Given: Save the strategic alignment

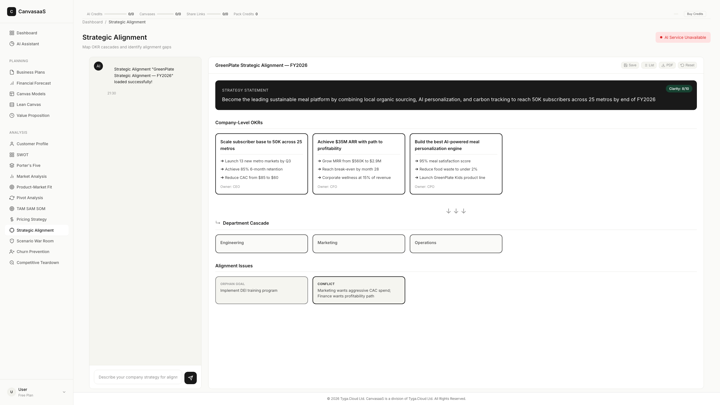Looking at the screenshot, I should [x=630, y=65].
